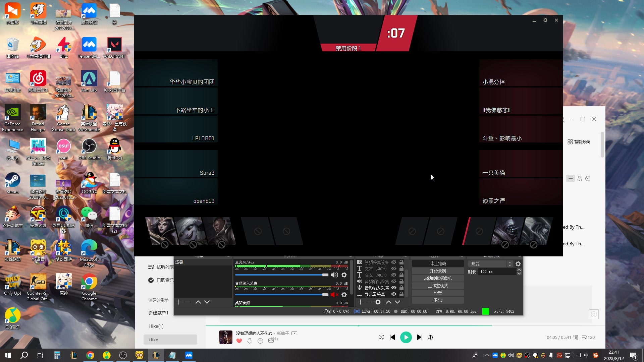Viewport: 644px width, 362px height.
Task: Move source down in OBS sources panel
Action: click(x=397, y=302)
